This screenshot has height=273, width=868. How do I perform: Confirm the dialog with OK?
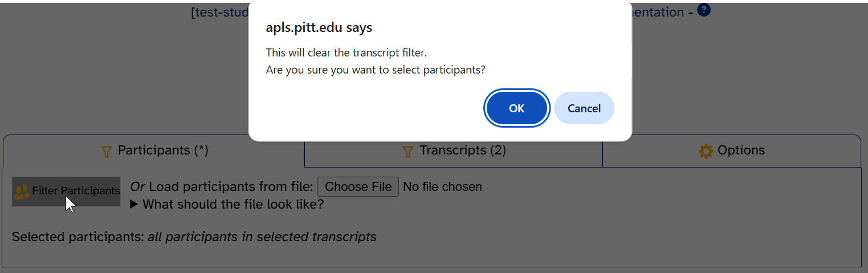(x=516, y=108)
